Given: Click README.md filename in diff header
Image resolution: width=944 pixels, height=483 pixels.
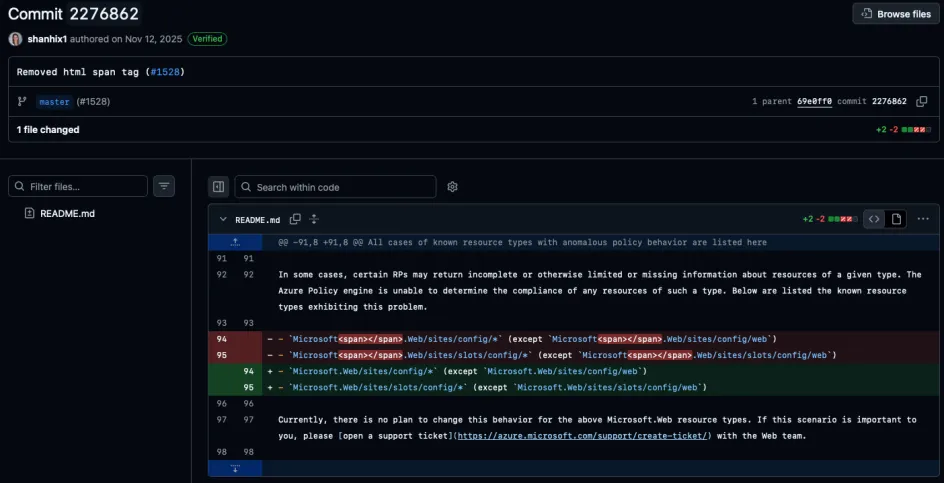Looking at the screenshot, I should (x=258, y=220).
